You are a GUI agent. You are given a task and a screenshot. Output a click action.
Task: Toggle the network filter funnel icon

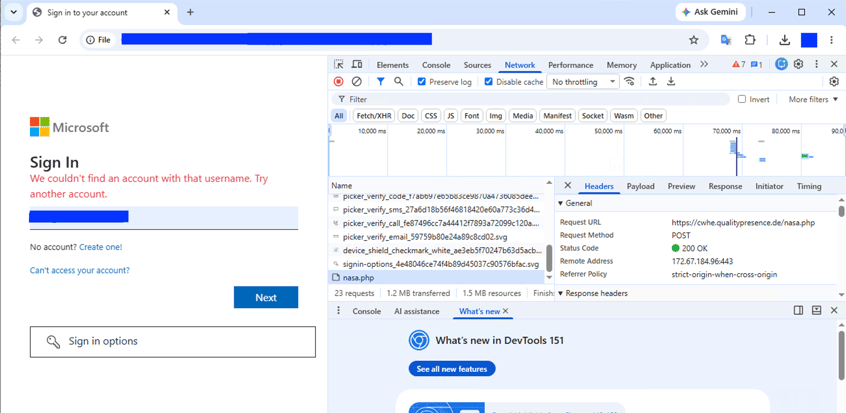(x=380, y=82)
